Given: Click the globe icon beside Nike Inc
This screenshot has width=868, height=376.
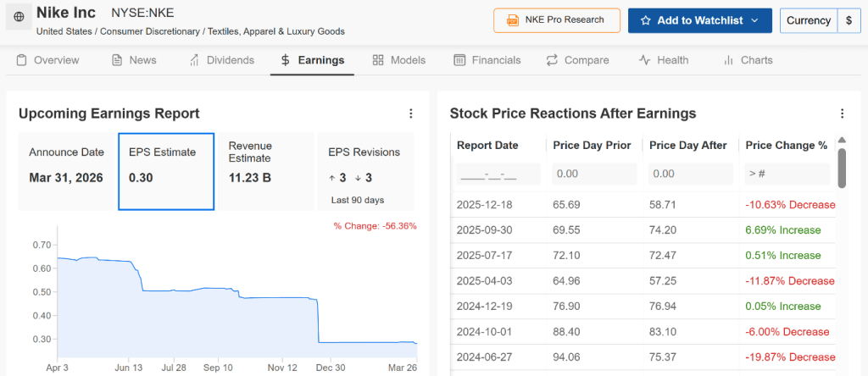Looking at the screenshot, I should pos(19,16).
